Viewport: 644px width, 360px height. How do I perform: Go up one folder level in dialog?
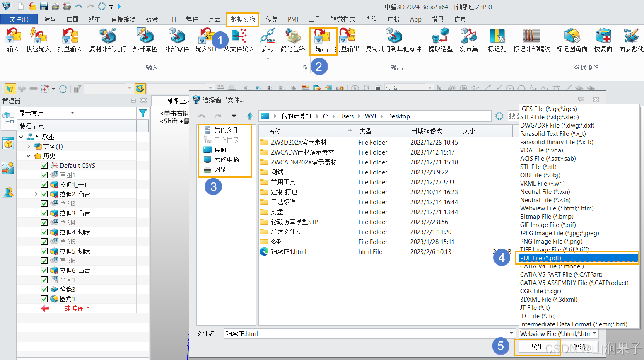pyautogui.click(x=250, y=116)
